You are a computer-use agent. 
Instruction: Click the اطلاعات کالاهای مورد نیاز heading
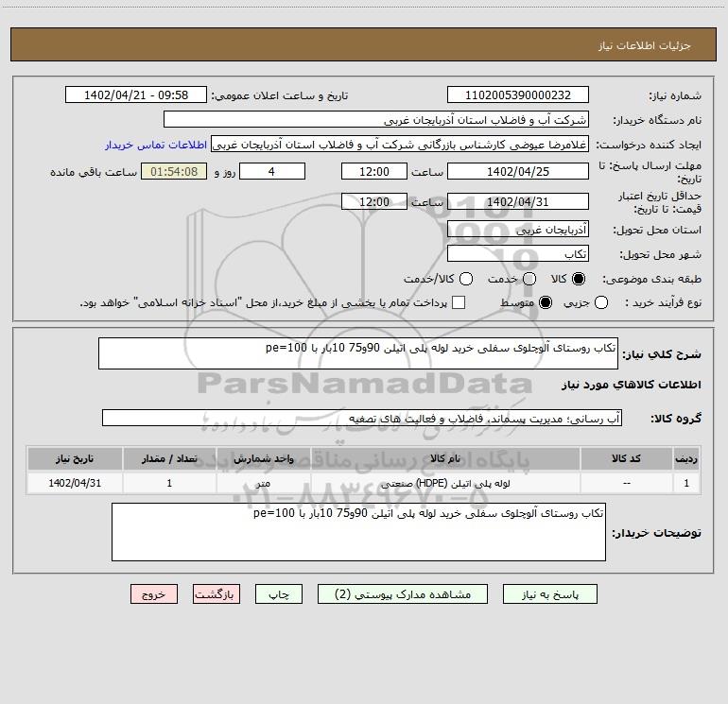[632, 385]
